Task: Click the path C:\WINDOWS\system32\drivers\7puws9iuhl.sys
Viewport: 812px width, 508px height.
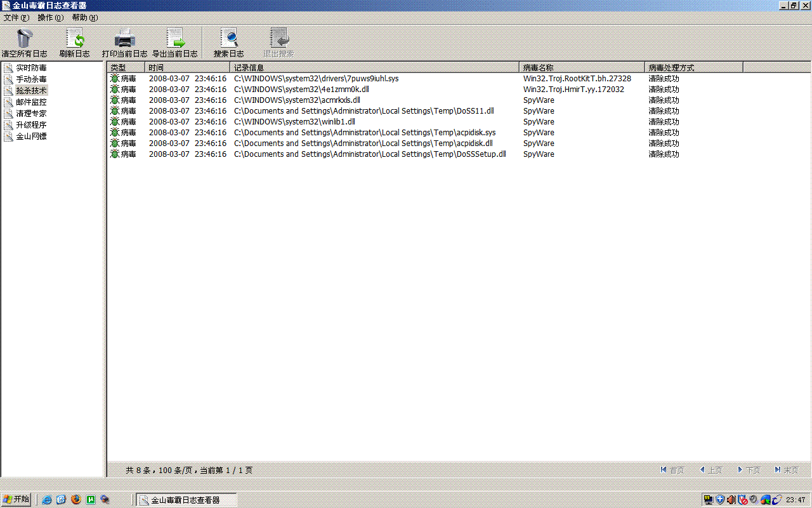Action: point(317,79)
